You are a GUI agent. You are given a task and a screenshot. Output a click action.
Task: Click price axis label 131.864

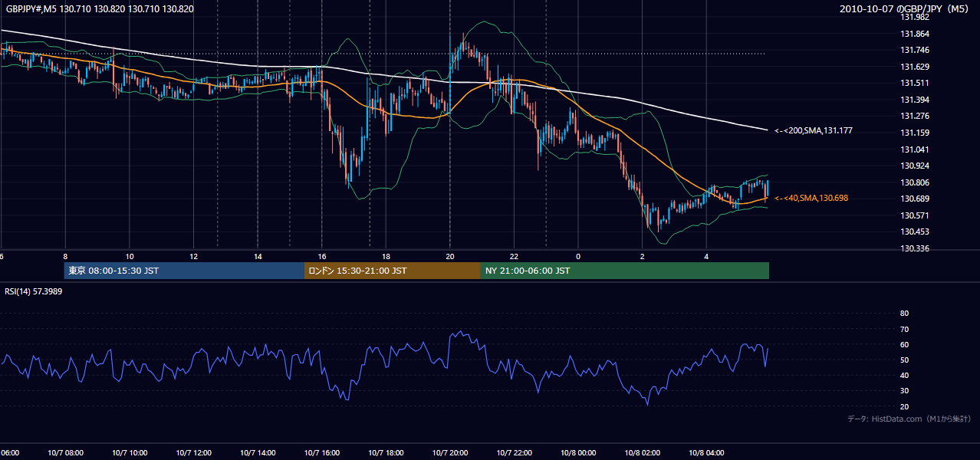tap(913, 34)
